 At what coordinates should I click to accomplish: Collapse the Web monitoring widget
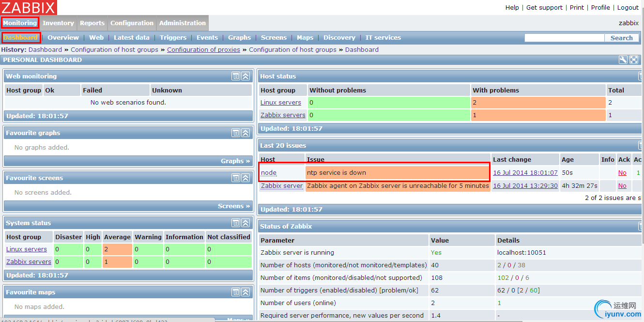(245, 76)
